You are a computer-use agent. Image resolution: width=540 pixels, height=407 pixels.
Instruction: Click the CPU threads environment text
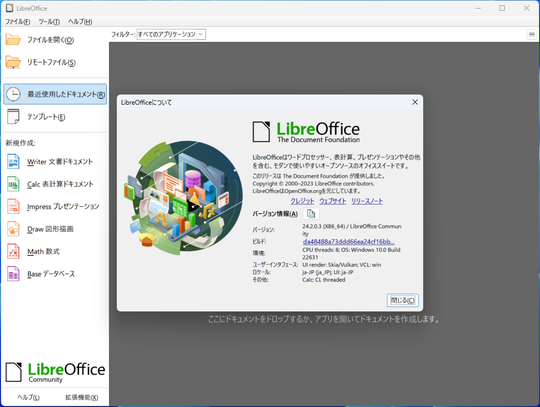point(351,253)
